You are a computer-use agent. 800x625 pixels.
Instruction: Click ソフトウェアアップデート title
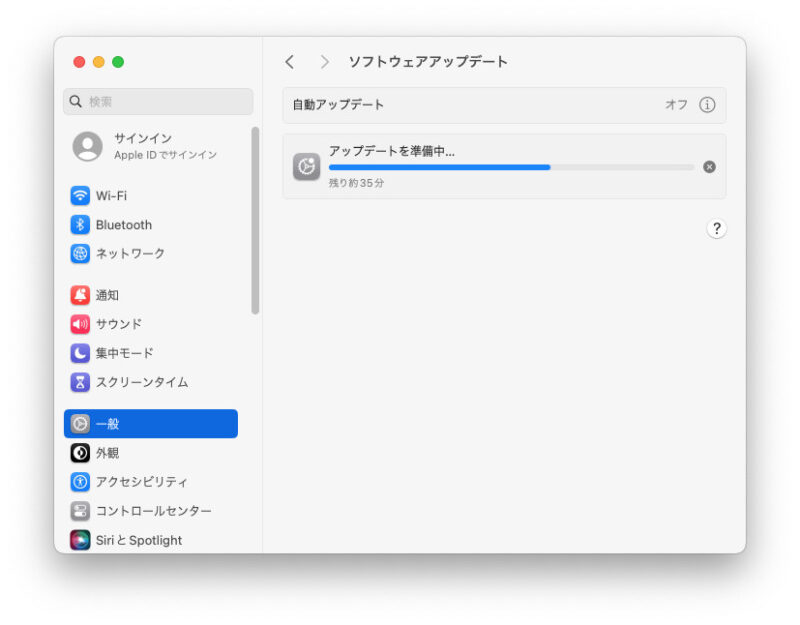[x=428, y=62]
